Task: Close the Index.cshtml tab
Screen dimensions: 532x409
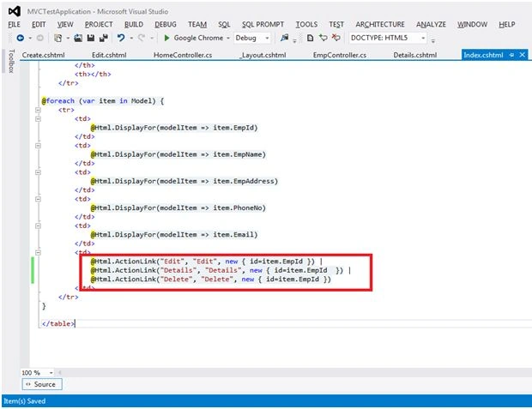Action: coord(523,55)
